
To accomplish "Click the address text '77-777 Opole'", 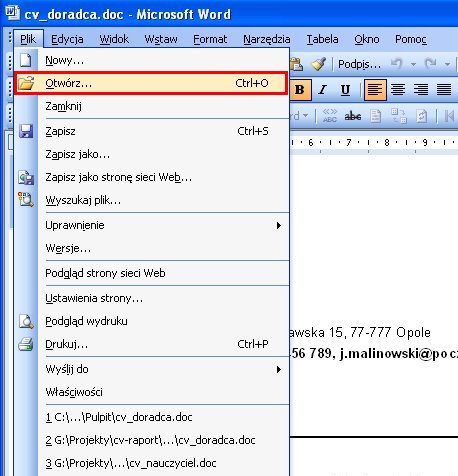I will pyautogui.click(x=390, y=332).
